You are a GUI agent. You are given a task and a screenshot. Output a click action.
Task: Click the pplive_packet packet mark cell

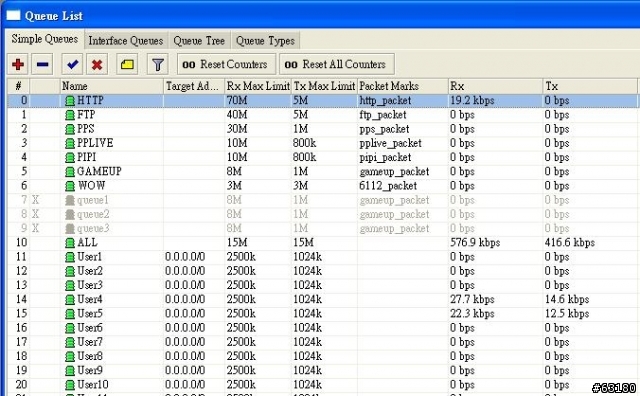(x=390, y=144)
